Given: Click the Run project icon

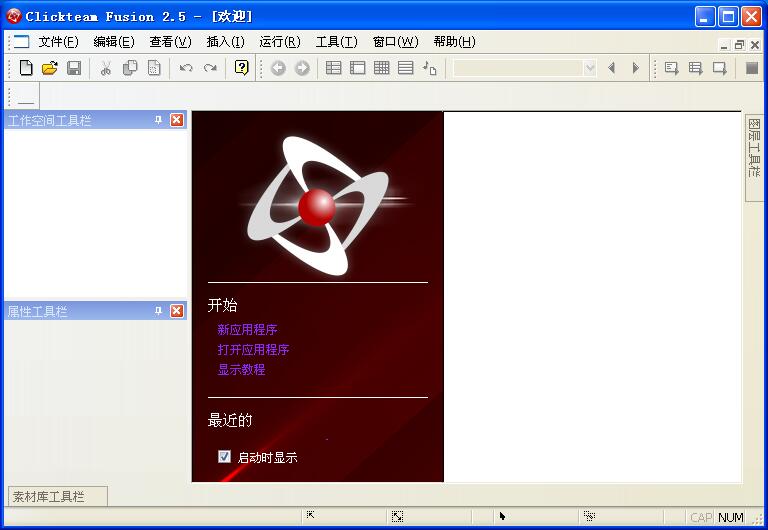Looking at the screenshot, I should [x=672, y=68].
